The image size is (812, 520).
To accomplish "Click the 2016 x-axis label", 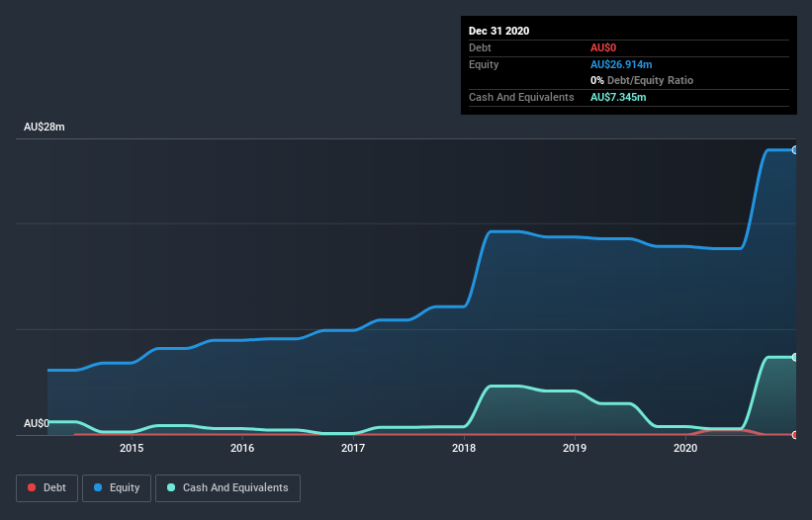I will [x=242, y=448].
